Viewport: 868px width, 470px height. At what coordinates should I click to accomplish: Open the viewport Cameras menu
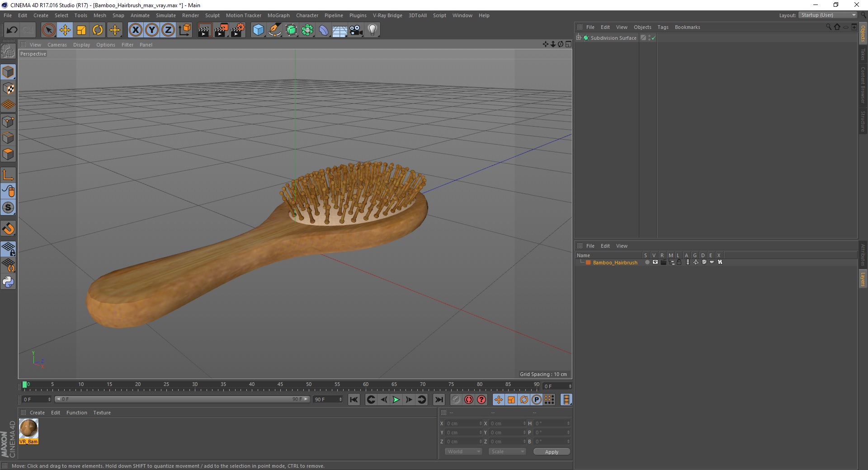click(x=57, y=45)
